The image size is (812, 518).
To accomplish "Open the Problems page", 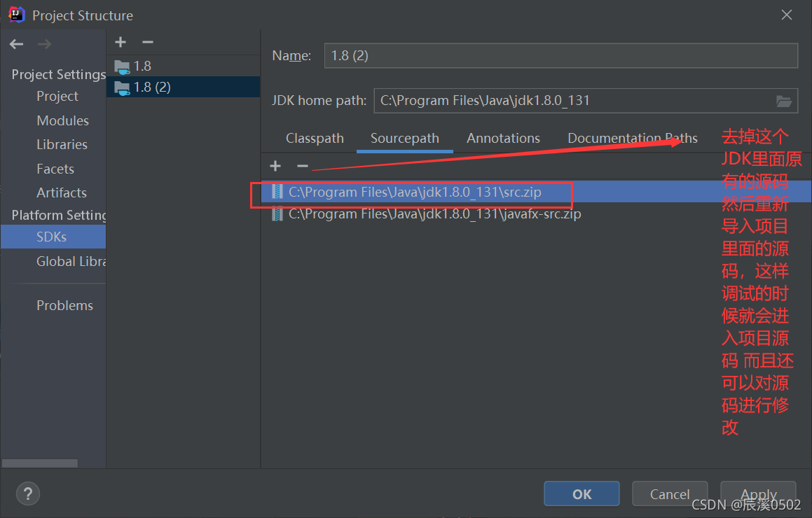I will tap(64, 305).
